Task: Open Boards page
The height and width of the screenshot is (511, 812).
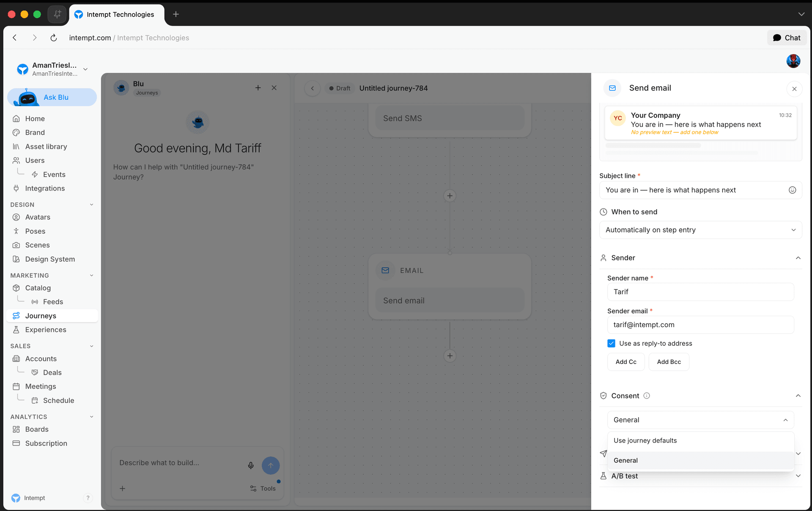Action: 37,429
